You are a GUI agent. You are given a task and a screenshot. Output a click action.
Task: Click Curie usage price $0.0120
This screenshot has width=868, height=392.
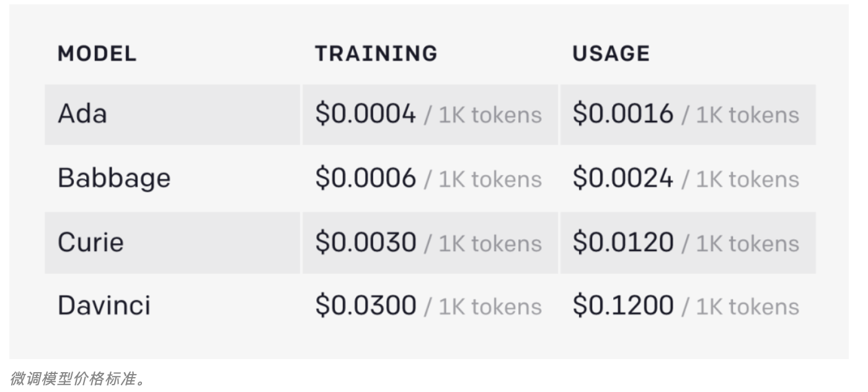tap(622, 242)
